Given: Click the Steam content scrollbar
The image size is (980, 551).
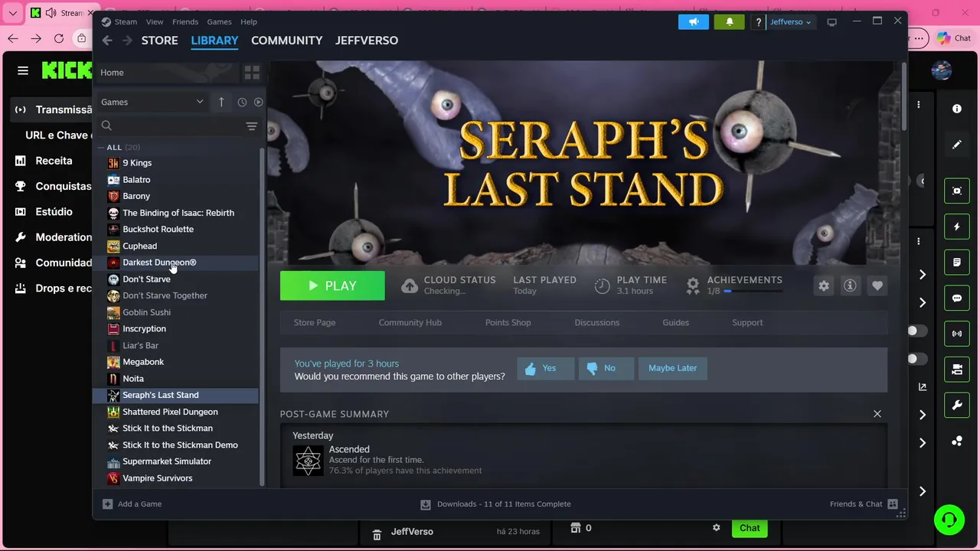Looking at the screenshot, I should (x=904, y=96).
